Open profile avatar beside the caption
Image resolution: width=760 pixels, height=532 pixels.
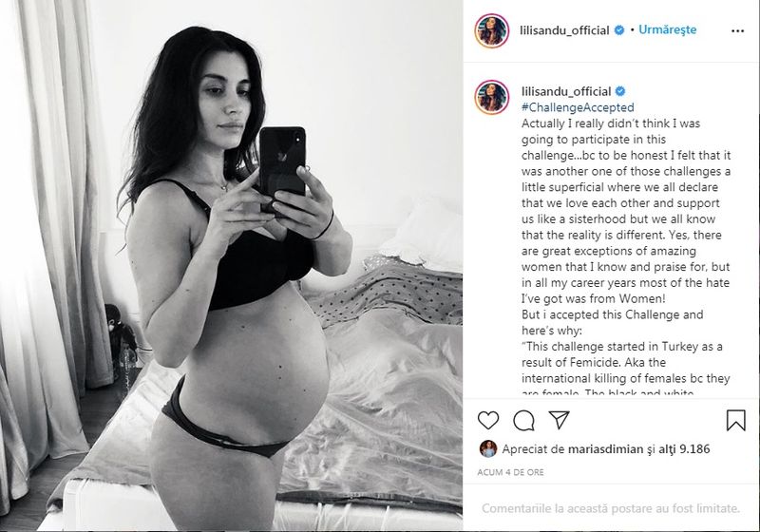(491, 98)
